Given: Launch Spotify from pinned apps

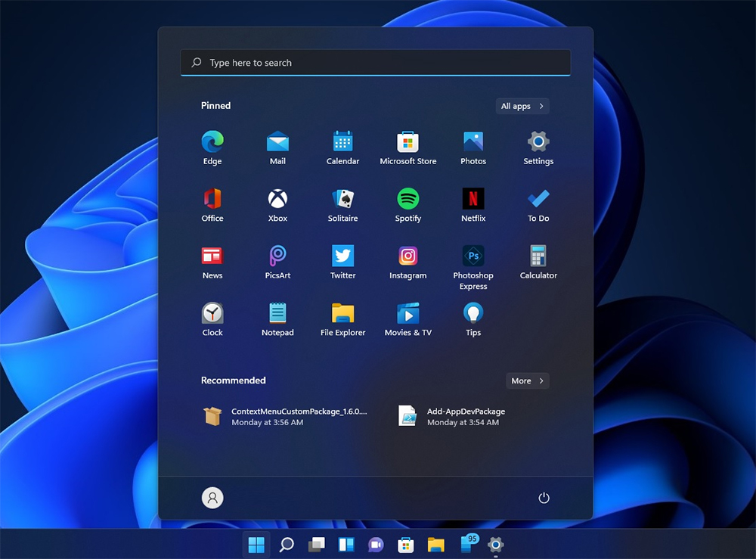Looking at the screenshot, I should (408, 200).
